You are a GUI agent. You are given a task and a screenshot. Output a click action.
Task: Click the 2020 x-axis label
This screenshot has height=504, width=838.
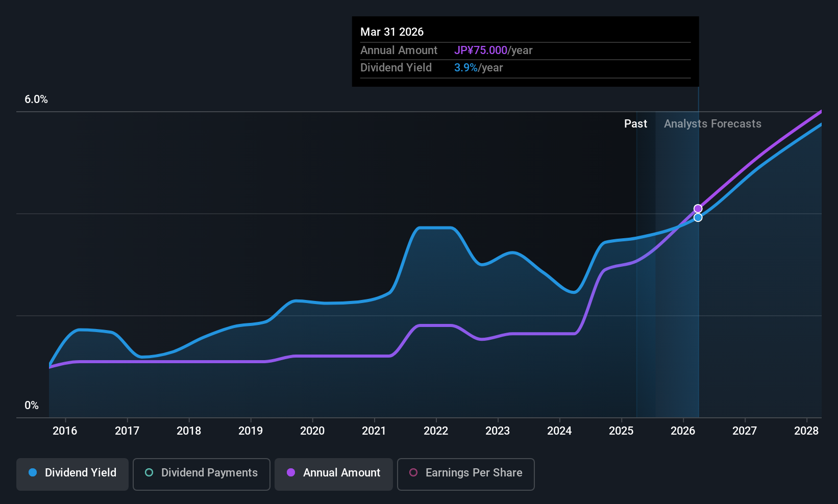coord(312,431)
